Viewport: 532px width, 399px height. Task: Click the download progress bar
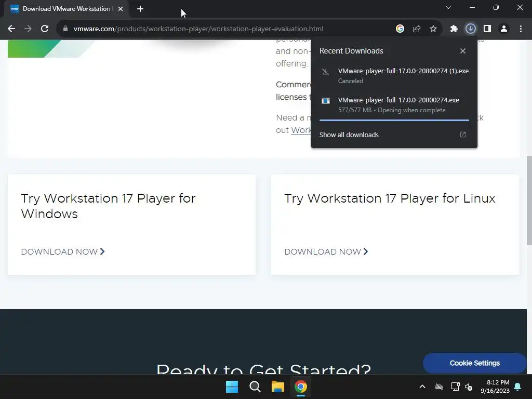394,120
